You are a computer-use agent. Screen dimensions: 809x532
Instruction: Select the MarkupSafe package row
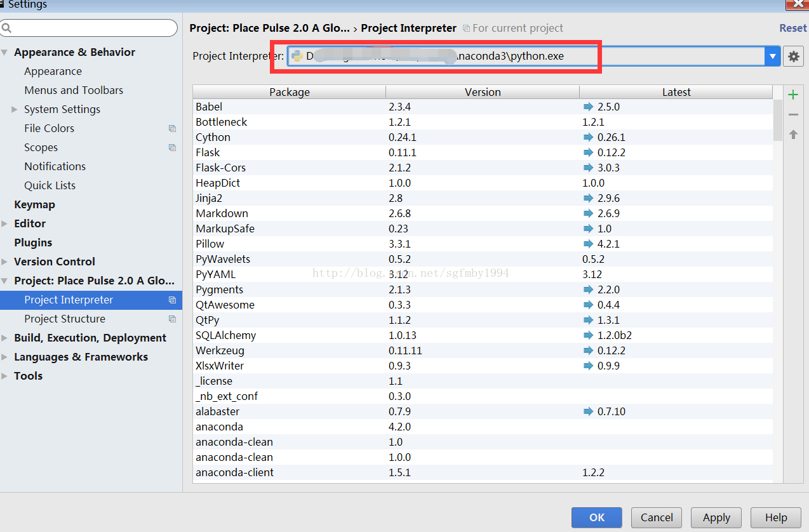[x=483, y=229]
